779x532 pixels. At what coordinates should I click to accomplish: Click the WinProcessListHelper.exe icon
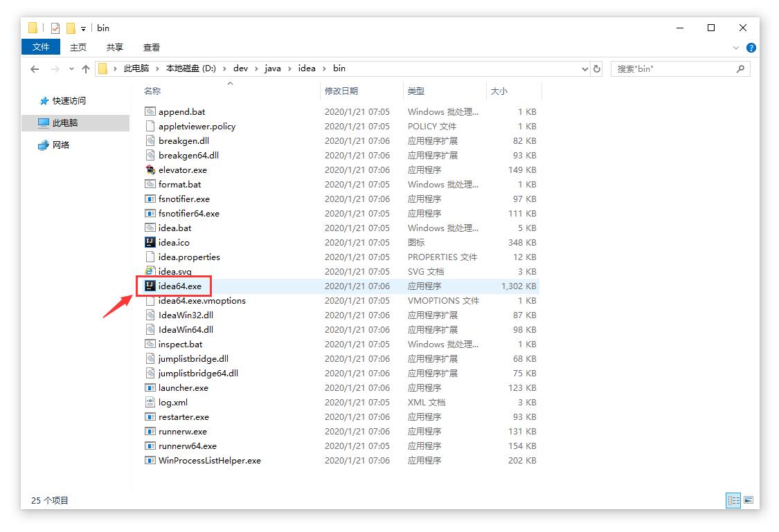[x=150, y=461]
